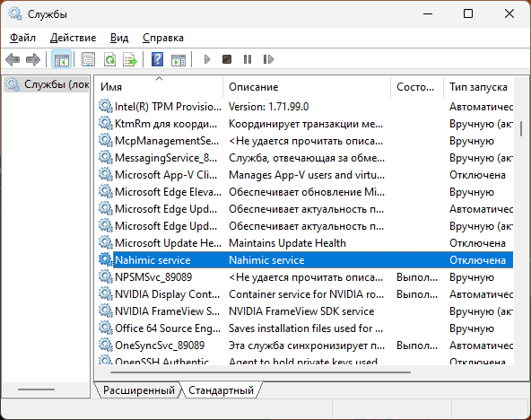Select the Microsoft Edge Eleva... service name
531x420 pixels.
168,192
